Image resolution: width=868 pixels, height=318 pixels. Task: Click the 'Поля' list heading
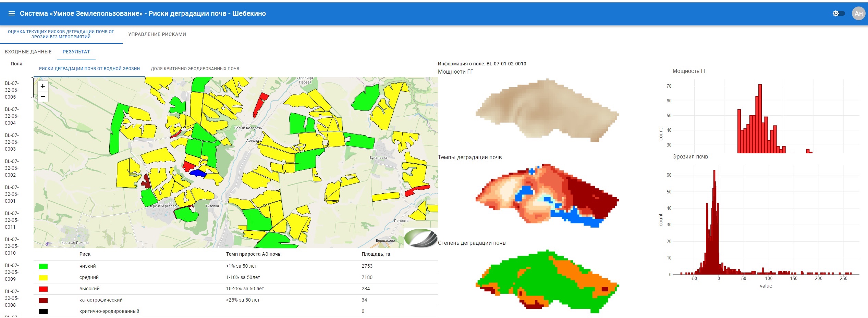point(16,64)
